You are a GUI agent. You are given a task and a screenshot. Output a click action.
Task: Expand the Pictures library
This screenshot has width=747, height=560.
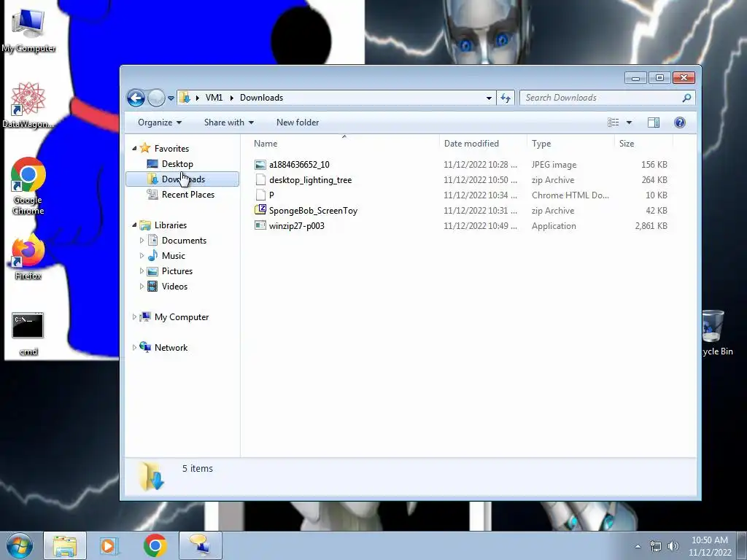tap(142, 271)
